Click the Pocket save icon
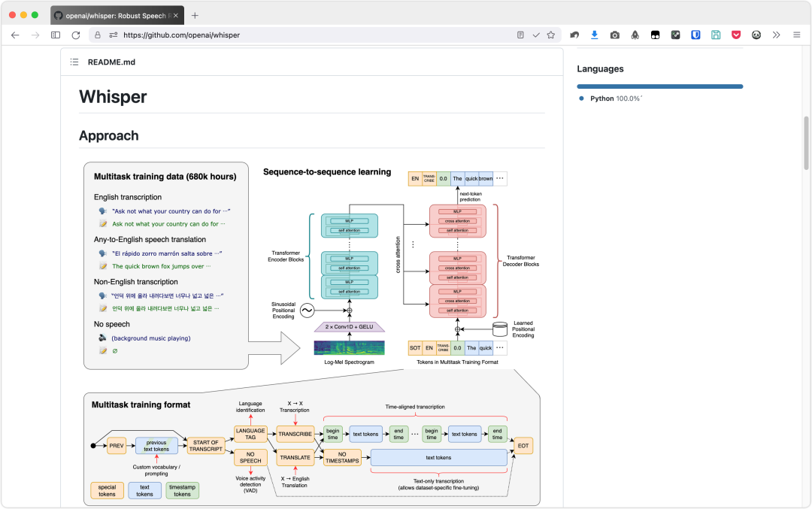Viewport: 812px width, 509px height. pyautogui.click(x=736, y=35)
